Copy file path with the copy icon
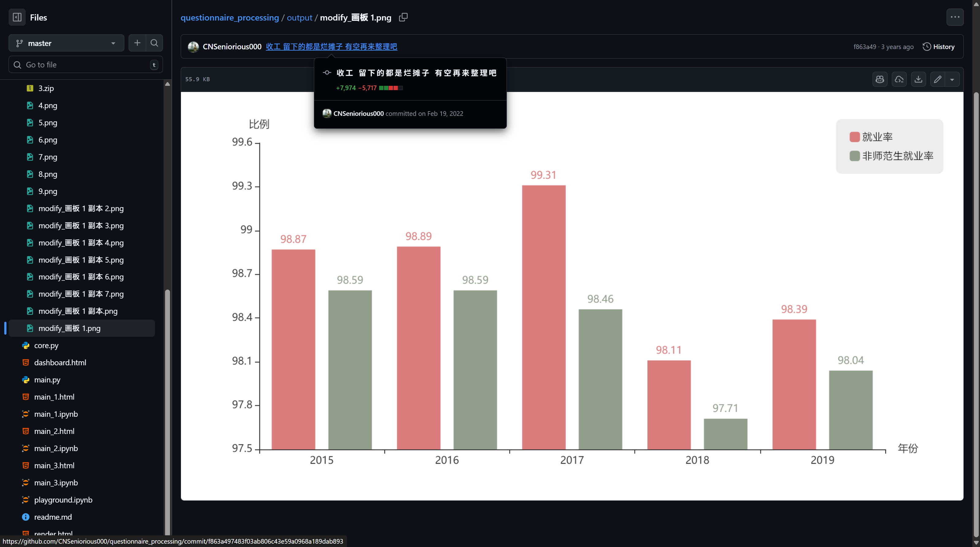The height and width of the screenshot is (547, 980). click(403, 17)
